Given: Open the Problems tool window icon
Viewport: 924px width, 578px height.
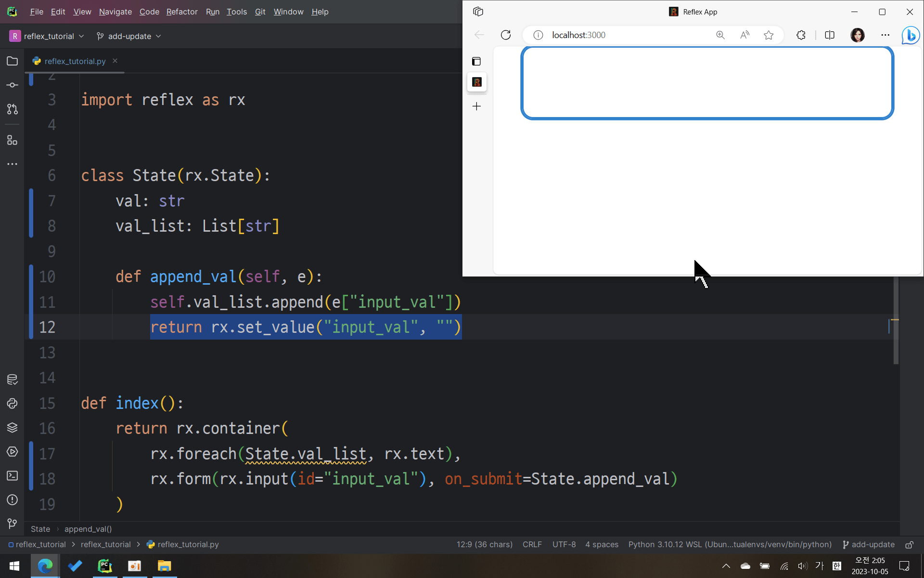Looking at the screenshot, I should click(13, 500).
